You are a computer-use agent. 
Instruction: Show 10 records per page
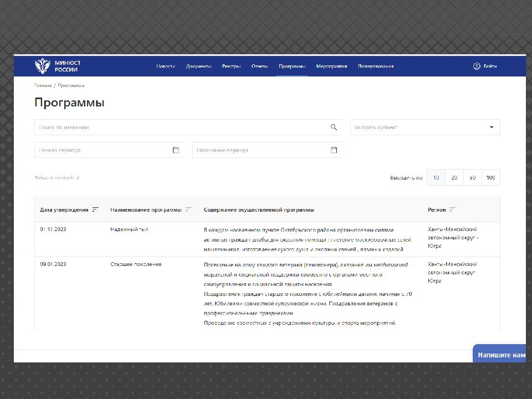click(436, 177)
